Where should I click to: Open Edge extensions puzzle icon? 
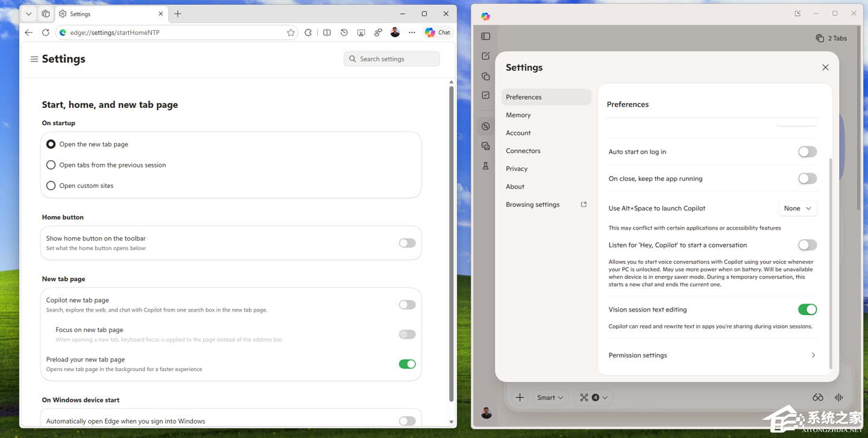pyautogui.click(x=309, y=33)
